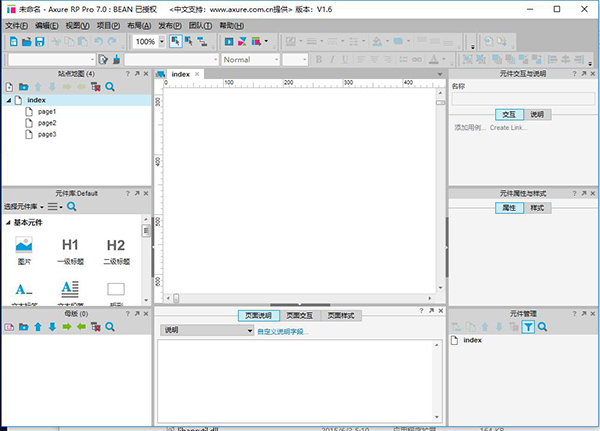Screen dimensions: 600x431
Task: Add a new page in sitemap
Action: 10,87
